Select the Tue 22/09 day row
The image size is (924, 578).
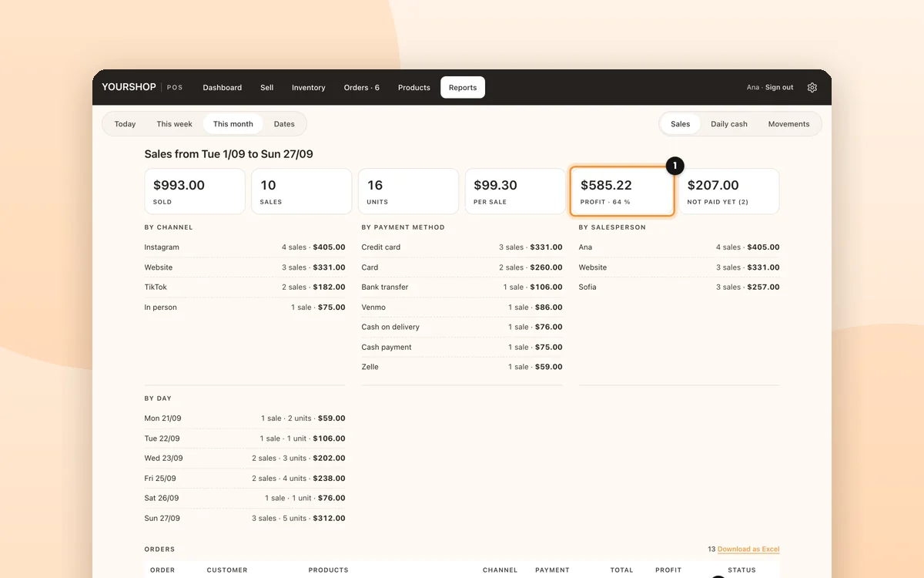pyautogui.click(x=245, y=439)
